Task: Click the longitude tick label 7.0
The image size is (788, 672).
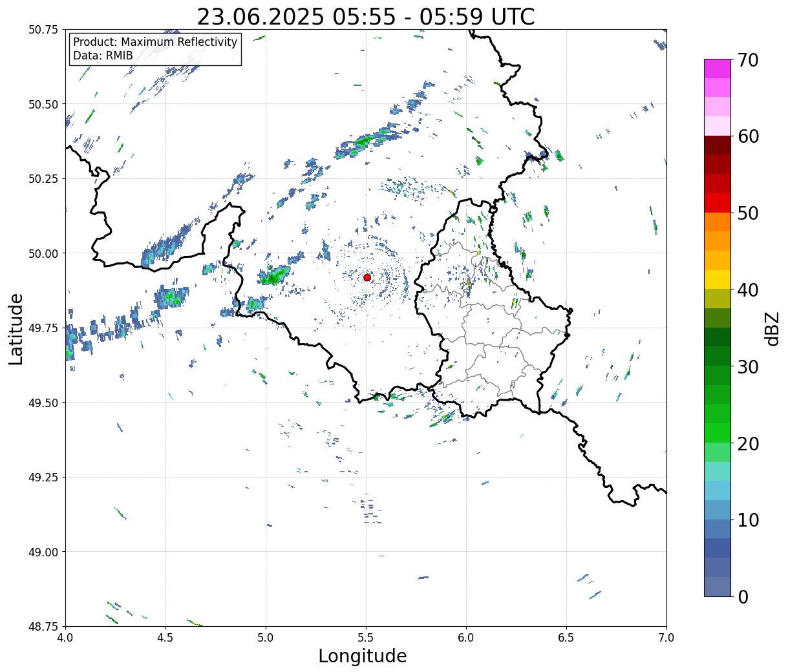Action: pyautogui.click(x=666, y=637)
